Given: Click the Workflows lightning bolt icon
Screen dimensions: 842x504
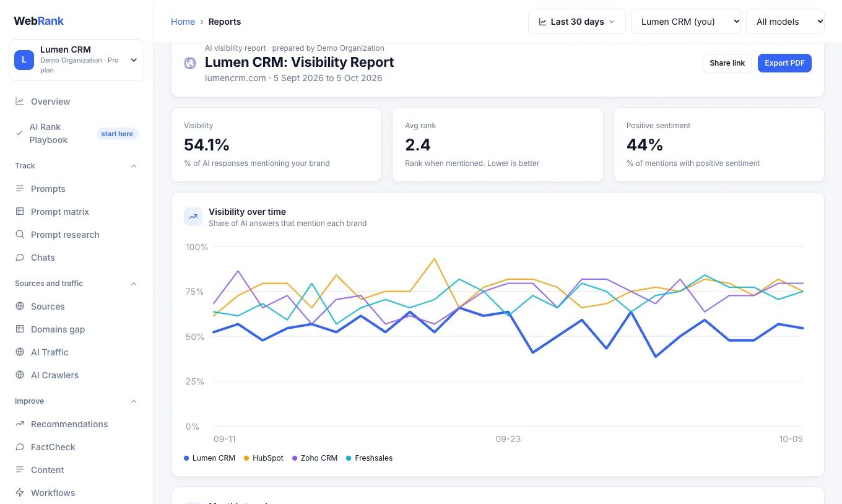Looking at the screenshot, I should [x=20, y=493].
